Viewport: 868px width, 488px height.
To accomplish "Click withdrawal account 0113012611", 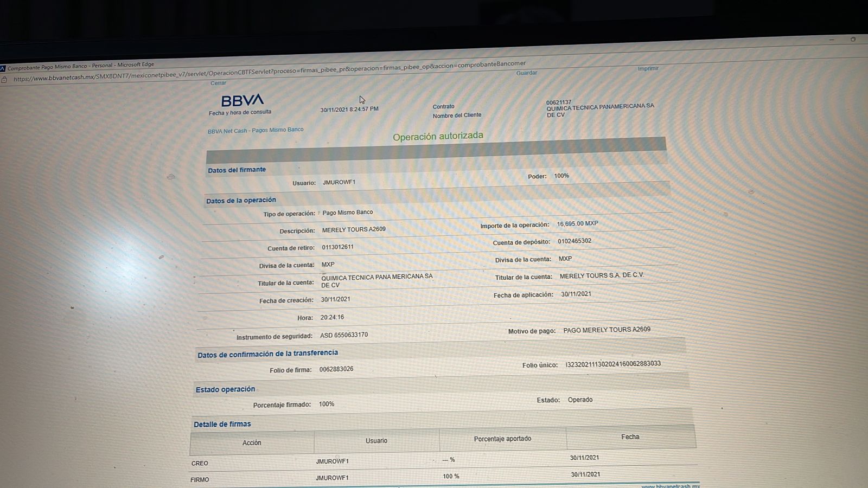I will (337, 247).
